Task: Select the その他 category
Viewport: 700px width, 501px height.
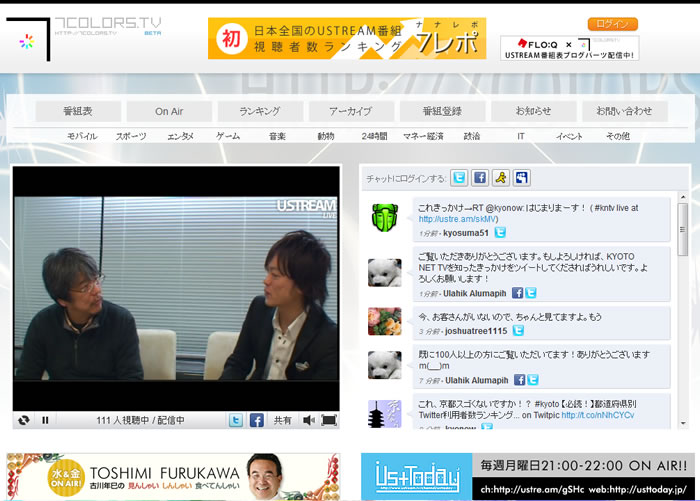Action: 618,136
